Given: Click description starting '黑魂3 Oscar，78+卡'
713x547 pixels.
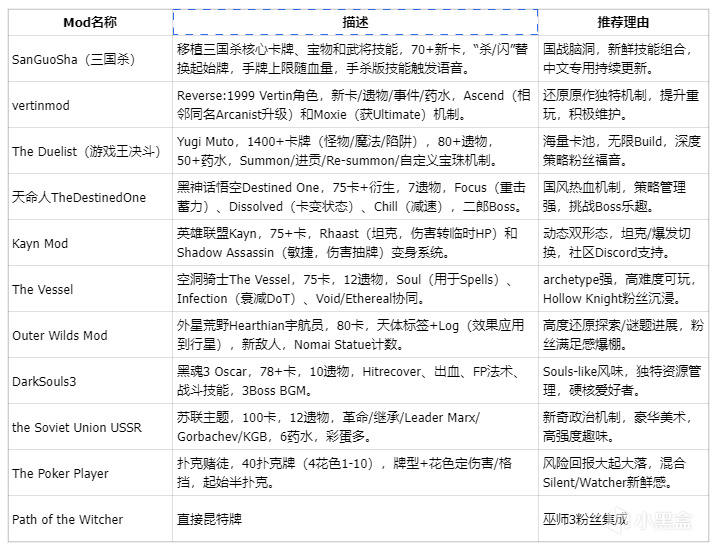Looking at the screenshot, I should point(355,381).
